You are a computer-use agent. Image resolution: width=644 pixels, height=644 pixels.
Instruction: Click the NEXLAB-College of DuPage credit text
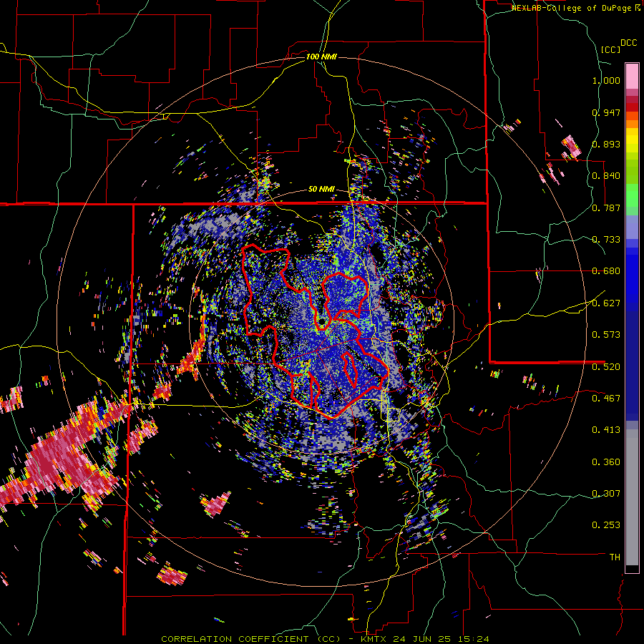tap(573, 8)
